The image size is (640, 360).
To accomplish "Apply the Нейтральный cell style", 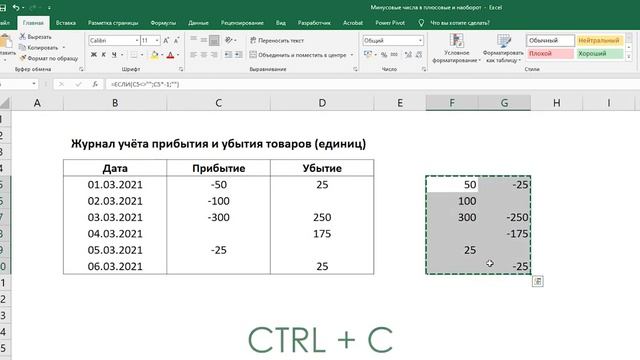I will point(599,40).
